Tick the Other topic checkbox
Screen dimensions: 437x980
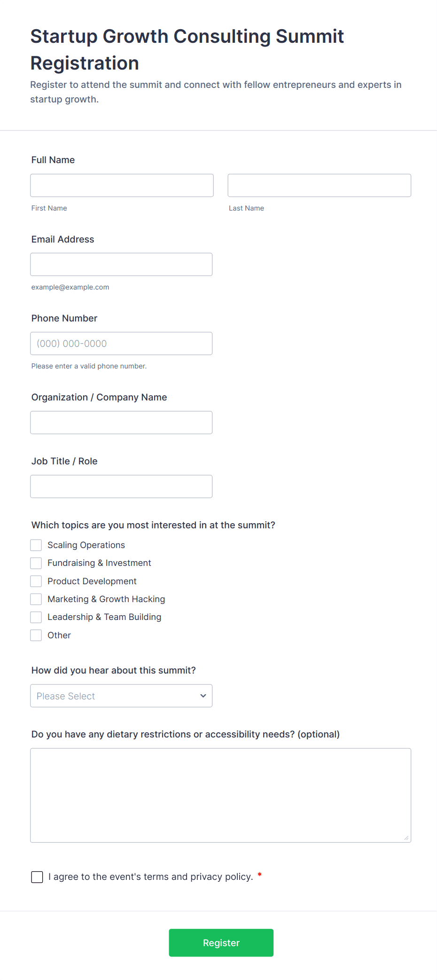pyautogui.click(x=36, y=635)
